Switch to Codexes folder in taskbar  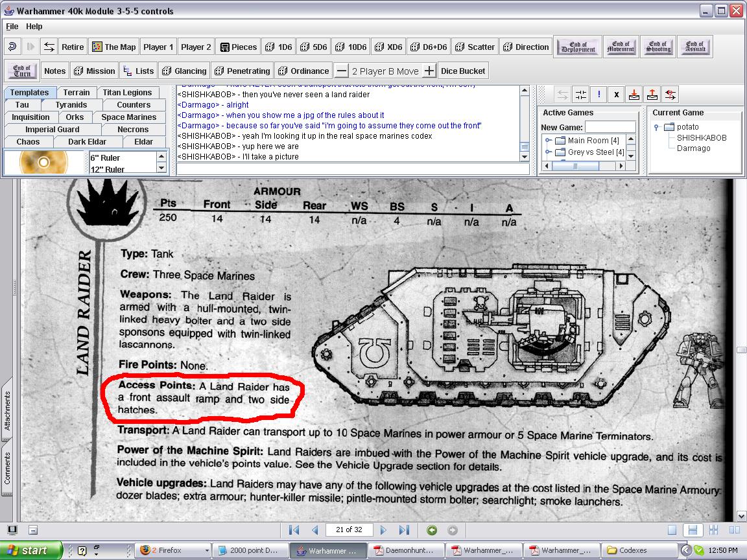coord(638,550)
